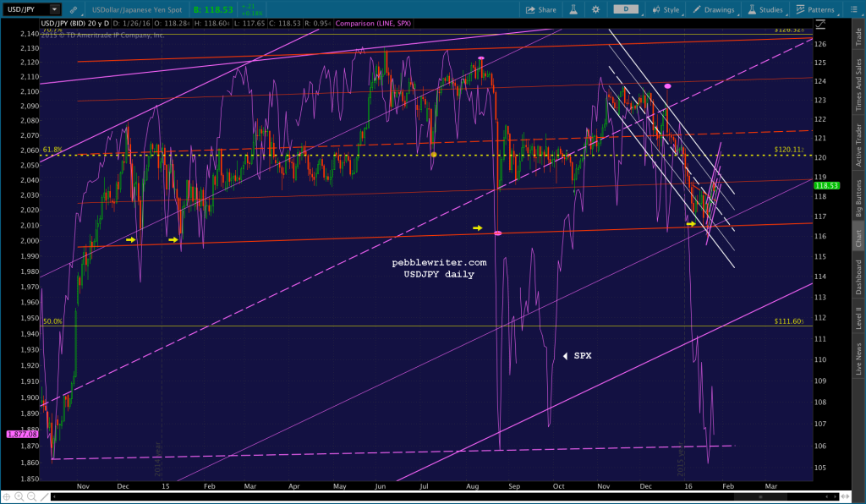Click the L: 117.65 low value

[248, 24]
